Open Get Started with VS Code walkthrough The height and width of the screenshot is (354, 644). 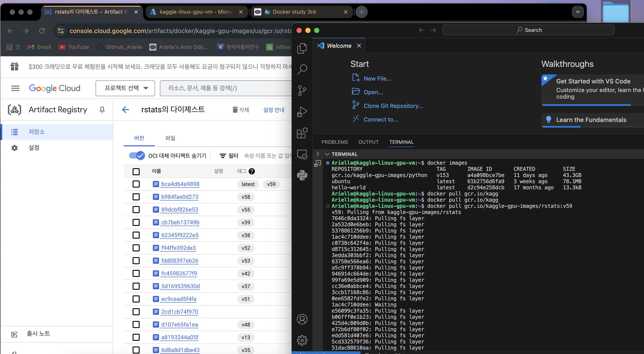point(592,90)
